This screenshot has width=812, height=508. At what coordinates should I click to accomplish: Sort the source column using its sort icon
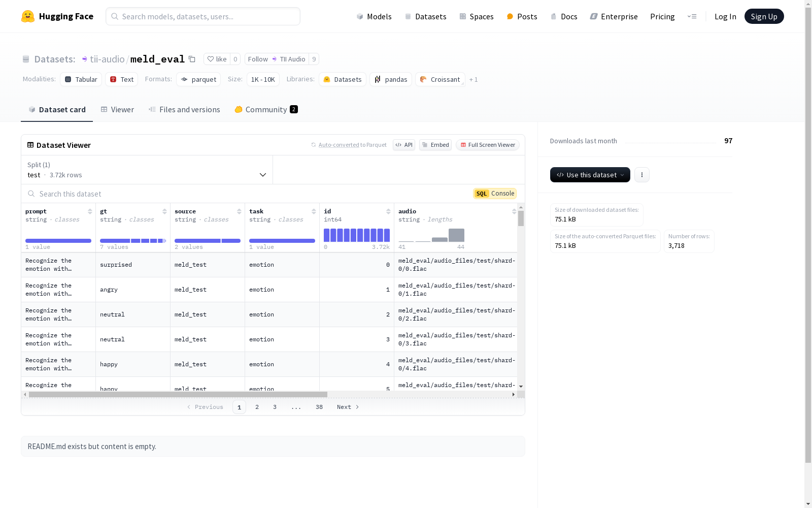click(x=239, y=211)
